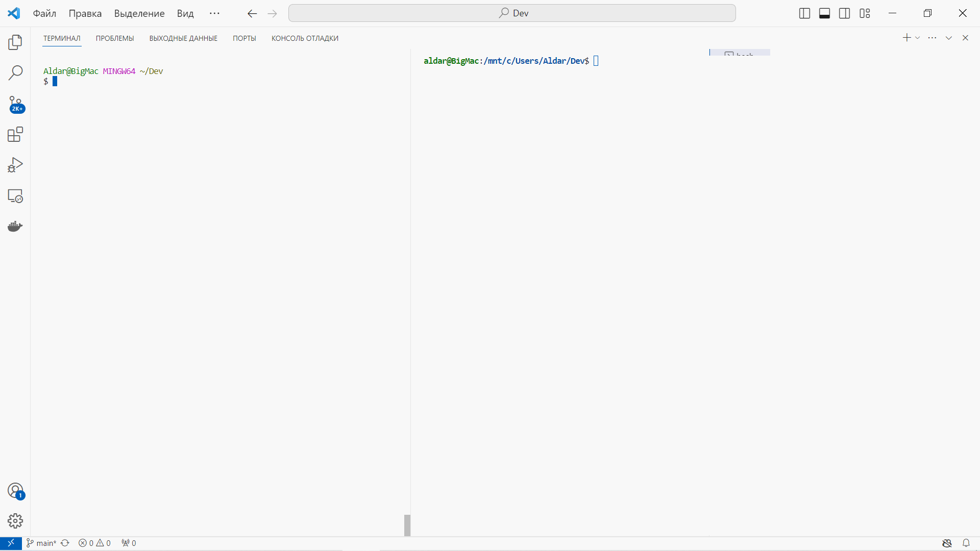
Task: Open the Search view
Action: pos(15,73)
